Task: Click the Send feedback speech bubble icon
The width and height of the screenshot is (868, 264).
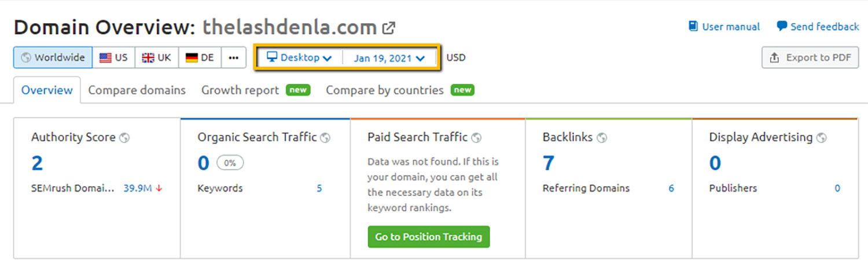Action: pos(782,27)
